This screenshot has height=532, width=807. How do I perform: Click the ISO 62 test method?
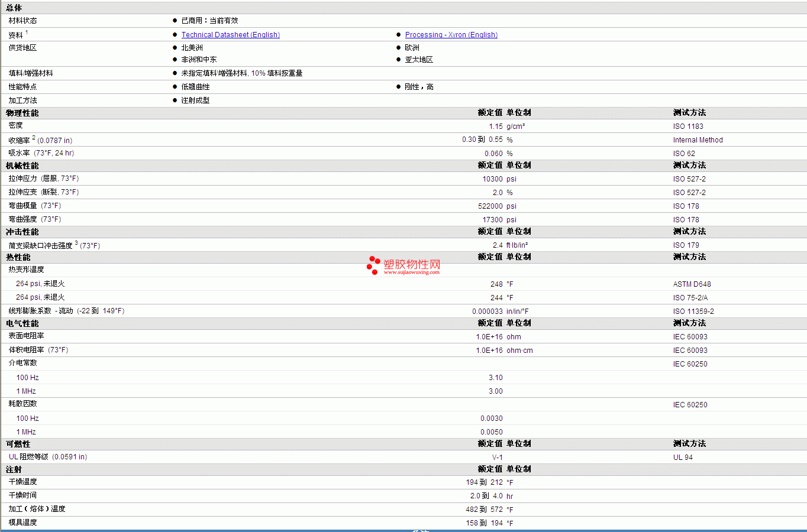(x=684, y=154)
